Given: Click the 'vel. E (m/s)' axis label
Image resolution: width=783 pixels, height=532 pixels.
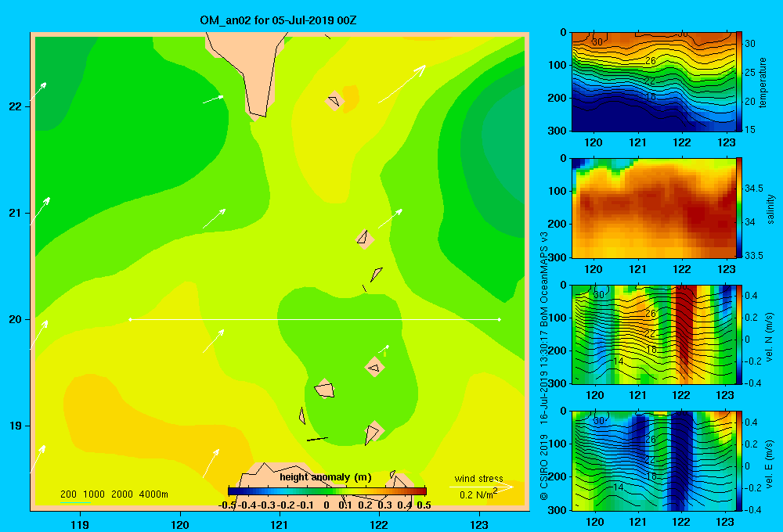Looking at the screenshot, I should click(x=769, y=463).
